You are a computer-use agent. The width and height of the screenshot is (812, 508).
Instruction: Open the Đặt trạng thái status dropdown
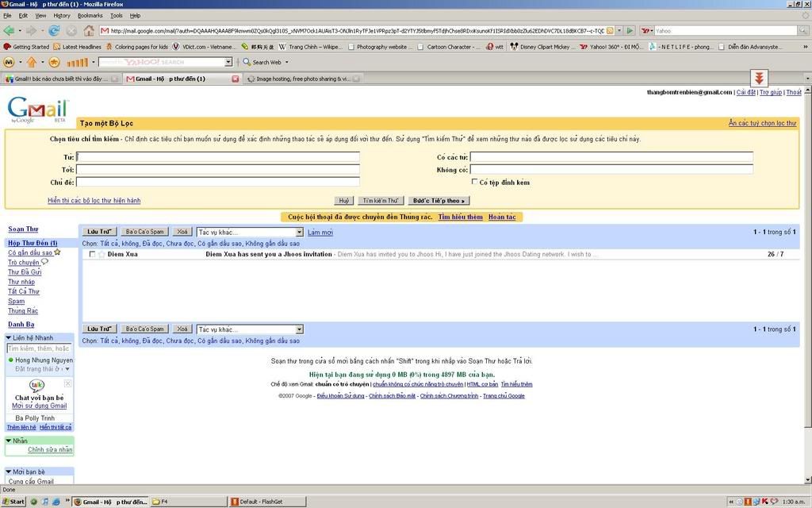pyautogui.click(x=67, y=369)
